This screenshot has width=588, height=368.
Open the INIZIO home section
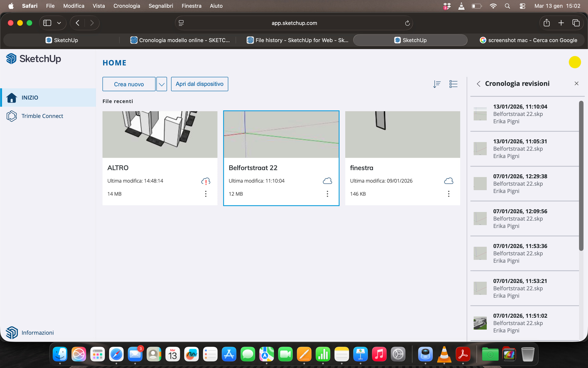tap(30, 98)
